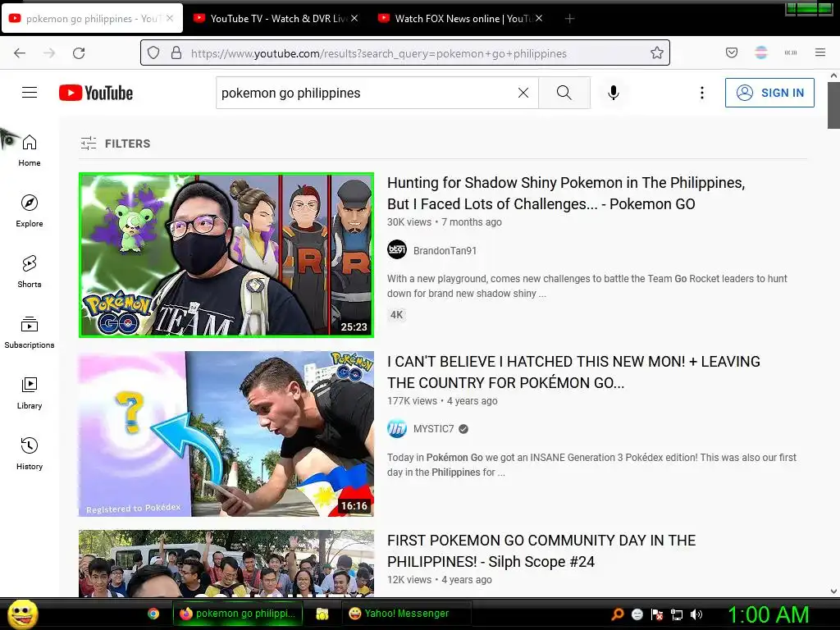
Task: Click the BrandonTan91 channel avatar
Action: pyautogui.click(x=397, y=249)
